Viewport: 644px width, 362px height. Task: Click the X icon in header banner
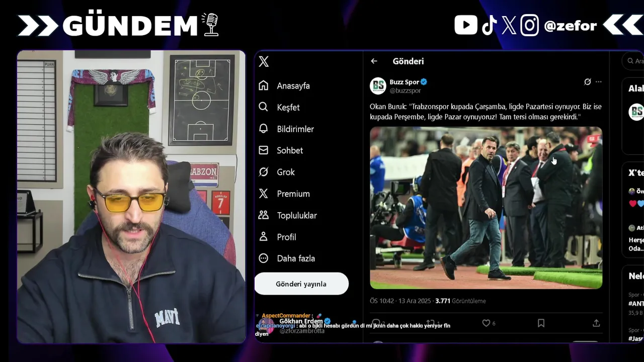[x=509, y=25]
